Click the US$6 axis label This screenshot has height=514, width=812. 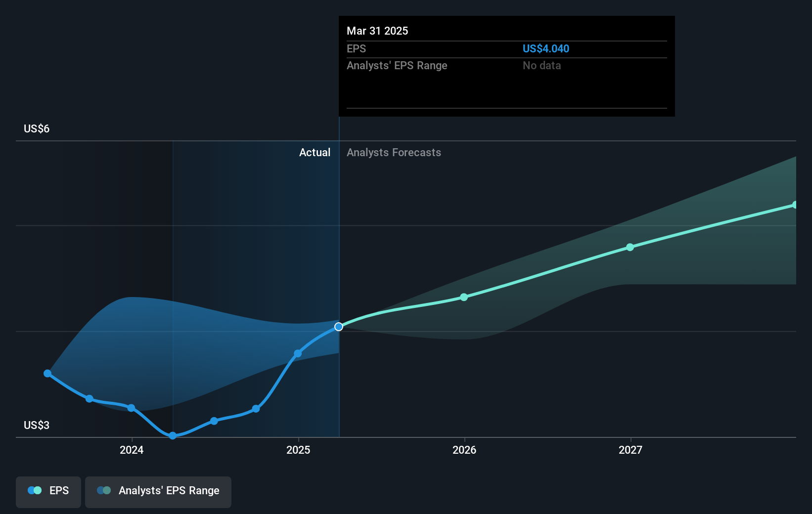pos(37,128)
